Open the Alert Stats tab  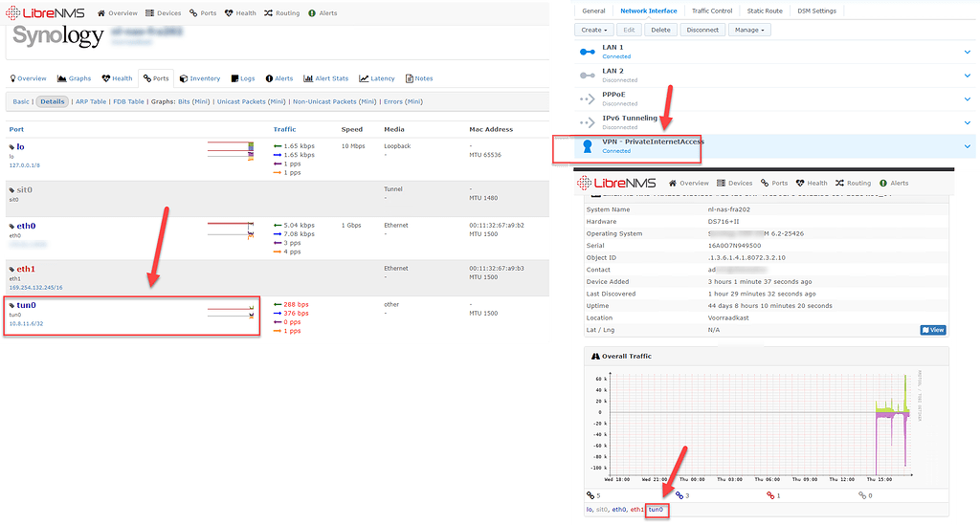(325, 78)
